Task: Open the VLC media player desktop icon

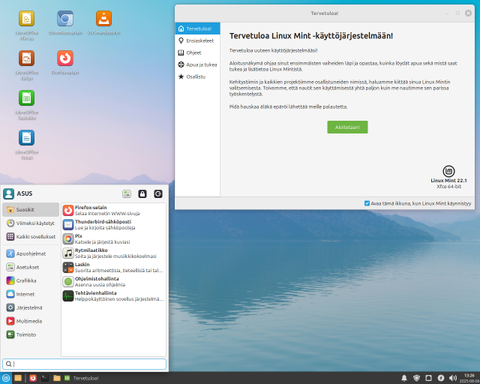Action: (104, 18)
